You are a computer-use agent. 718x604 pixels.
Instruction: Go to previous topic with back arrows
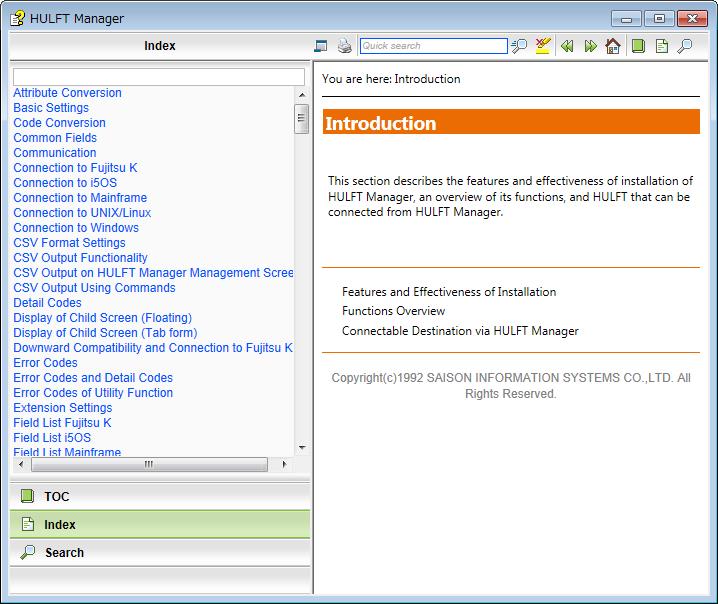pyautogui.click(x=567, y=46)
